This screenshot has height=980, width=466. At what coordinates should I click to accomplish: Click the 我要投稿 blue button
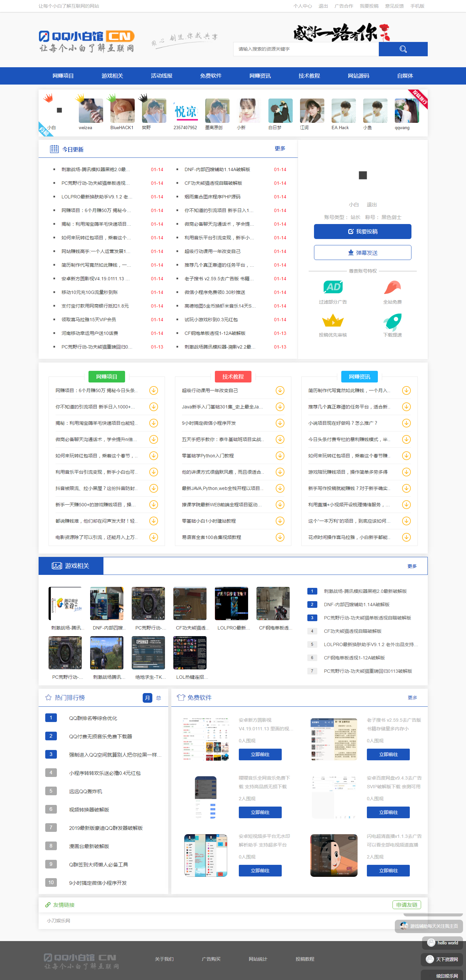(363, 231)
